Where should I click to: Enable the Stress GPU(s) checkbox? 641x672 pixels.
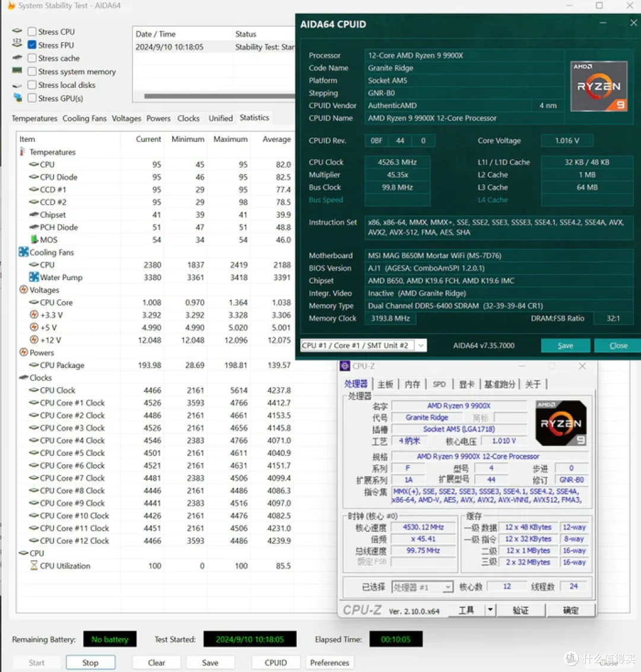31,98
